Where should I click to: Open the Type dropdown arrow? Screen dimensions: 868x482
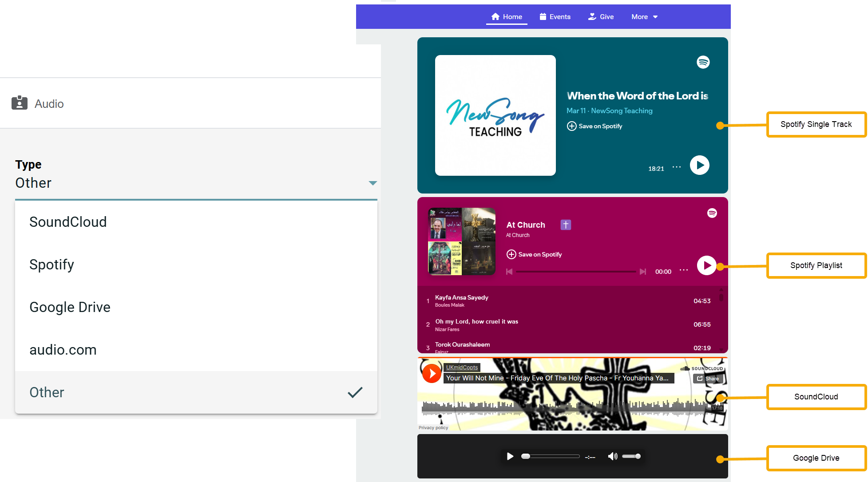[x=373, y=183]
